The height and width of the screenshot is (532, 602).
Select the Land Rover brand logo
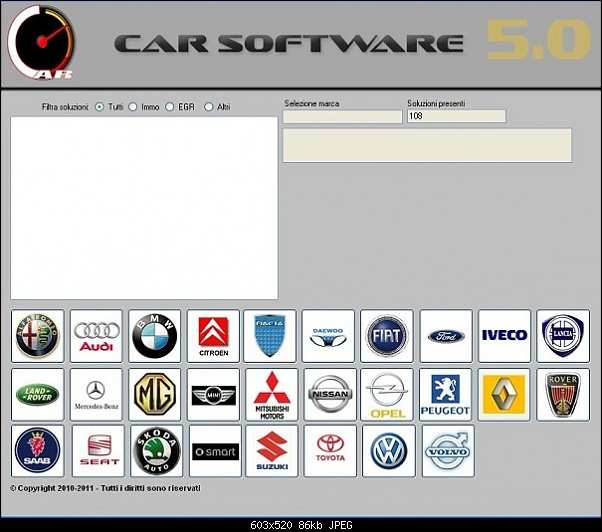(x=38, y=395)
